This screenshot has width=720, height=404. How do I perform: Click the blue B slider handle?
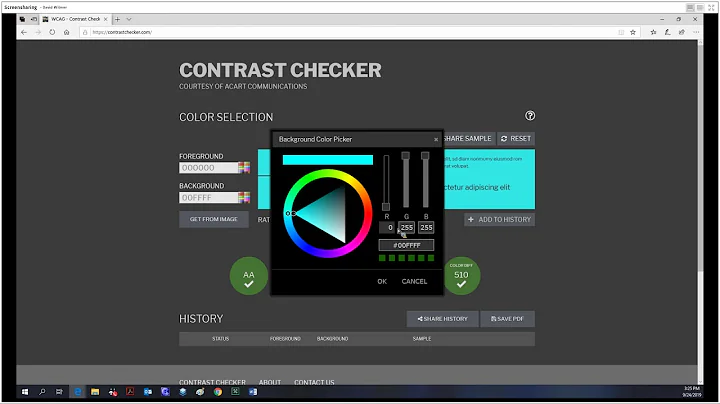(x=425, y=156)
